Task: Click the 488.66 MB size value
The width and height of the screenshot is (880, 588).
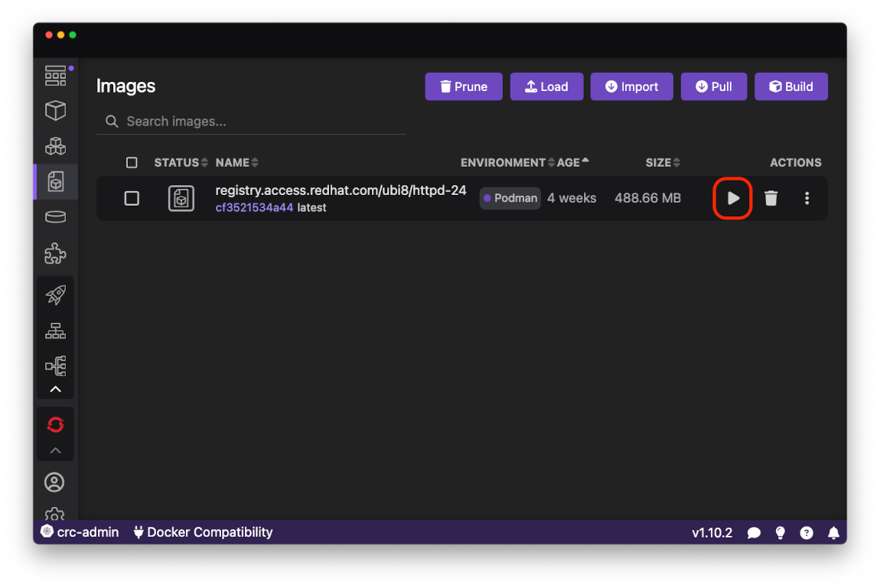Action: pyautogui.click(x=647, y=198)
